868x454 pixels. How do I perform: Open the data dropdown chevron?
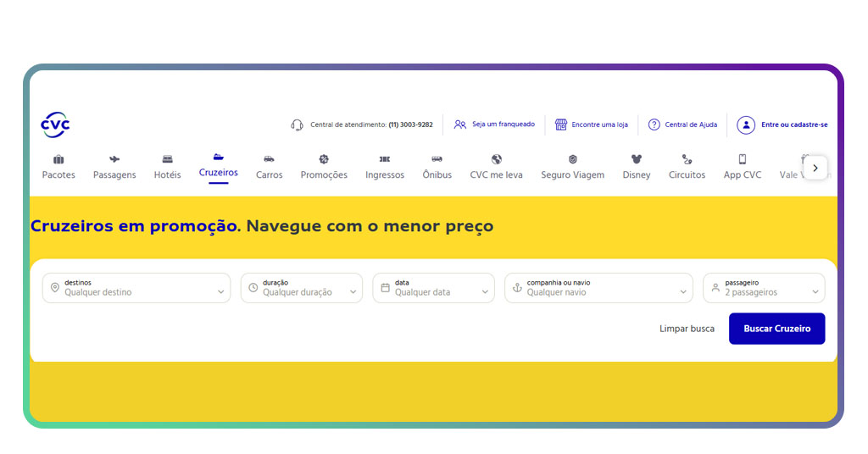[x=484, y=292]
